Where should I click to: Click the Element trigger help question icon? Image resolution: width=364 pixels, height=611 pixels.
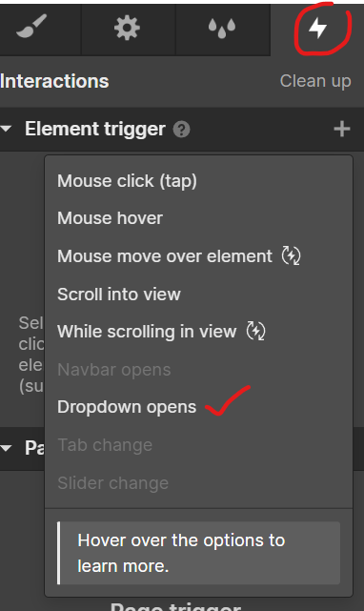[x=181, y=130]
